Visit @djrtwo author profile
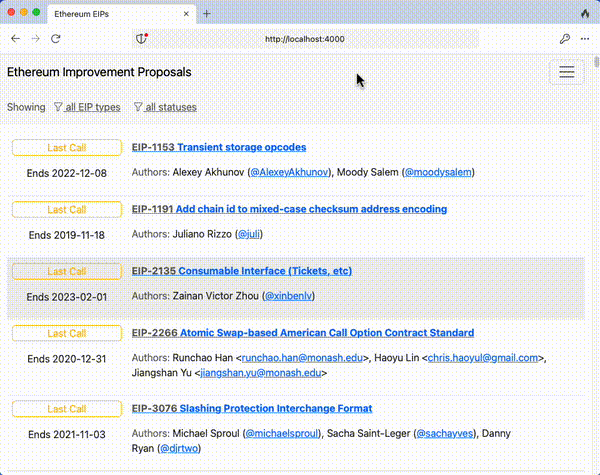The width and height of the screenshot is (600, 475). pyautogui.click(x=179, y=449)
